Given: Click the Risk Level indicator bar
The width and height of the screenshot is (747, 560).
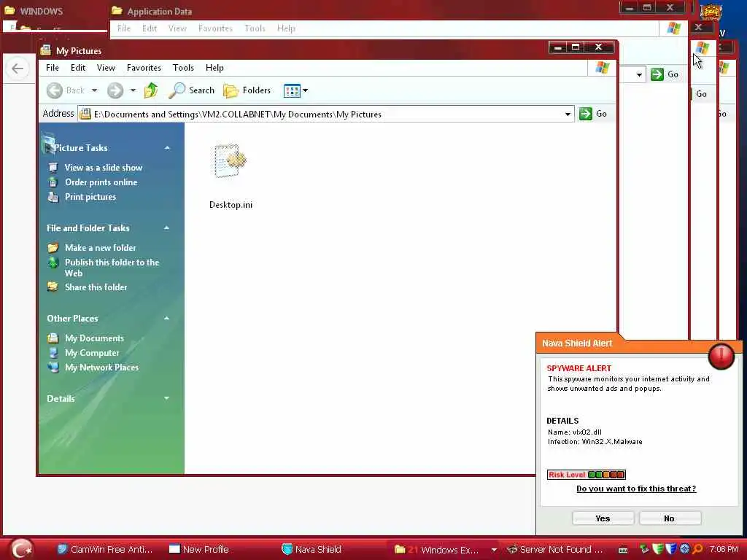Looking at the screenshot, I should 586,475.
